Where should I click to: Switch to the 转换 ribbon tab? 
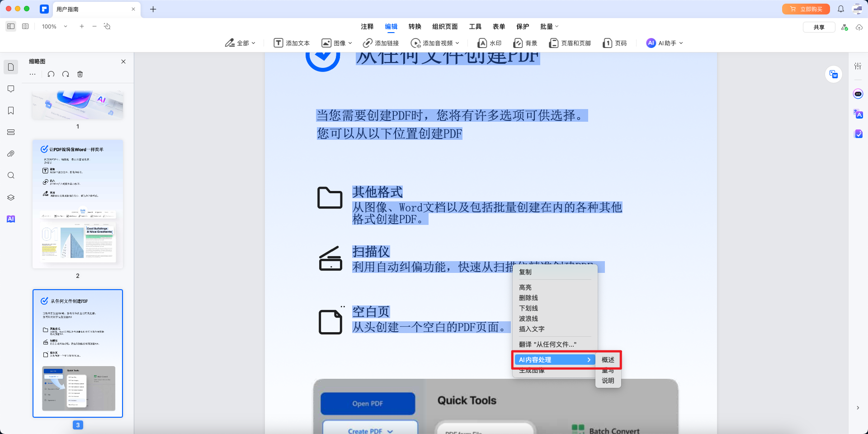tap(415, 26)
